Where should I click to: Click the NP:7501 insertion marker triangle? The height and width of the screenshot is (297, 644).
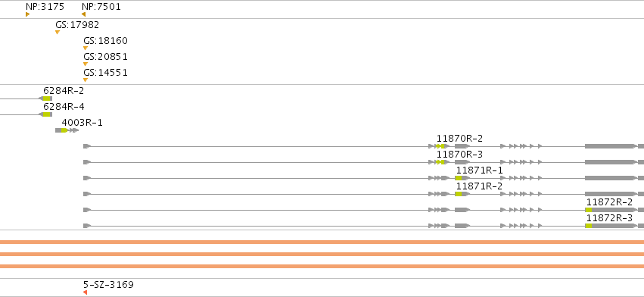(83, 14)
